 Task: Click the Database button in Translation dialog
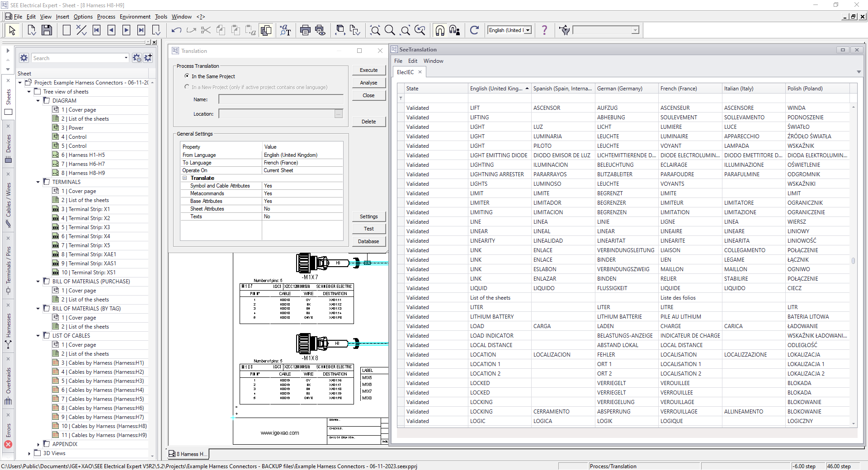[368, 241]
